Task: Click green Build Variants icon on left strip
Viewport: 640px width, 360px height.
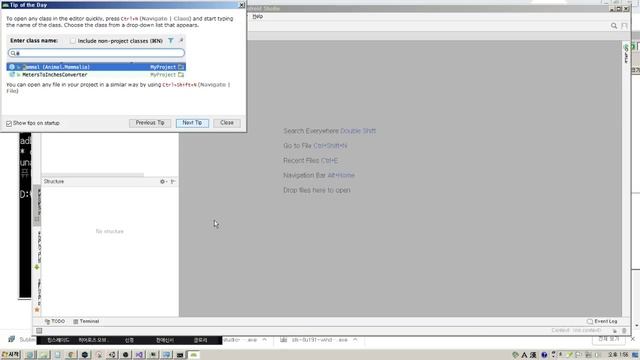Action: pos(37,267)
